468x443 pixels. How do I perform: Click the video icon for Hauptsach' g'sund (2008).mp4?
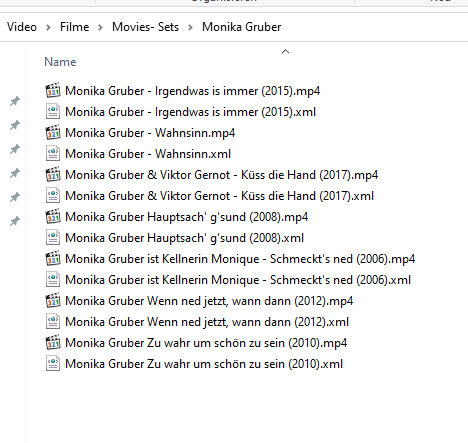click(x=53, y=216)
